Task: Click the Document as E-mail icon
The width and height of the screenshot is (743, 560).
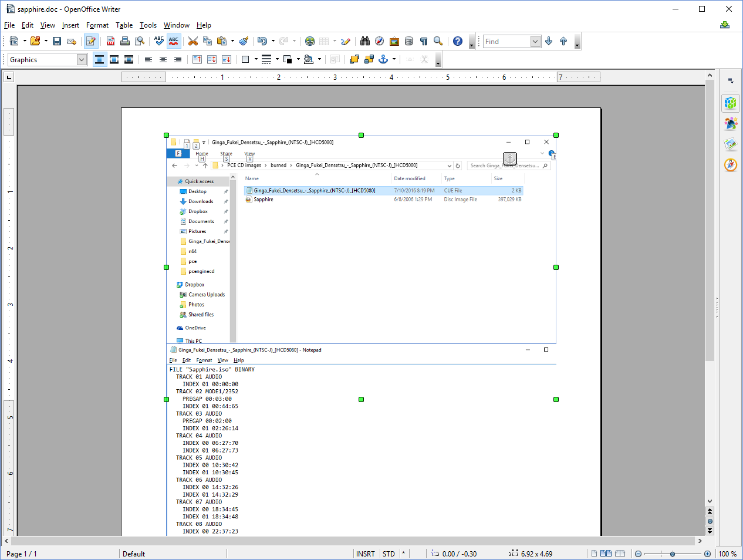Action: [72, 41]
